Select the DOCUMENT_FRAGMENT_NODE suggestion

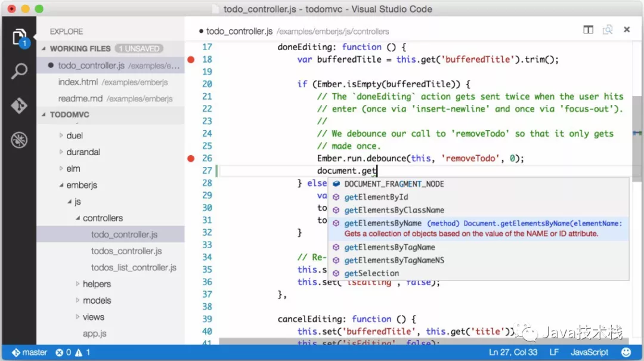click(478, 184)
